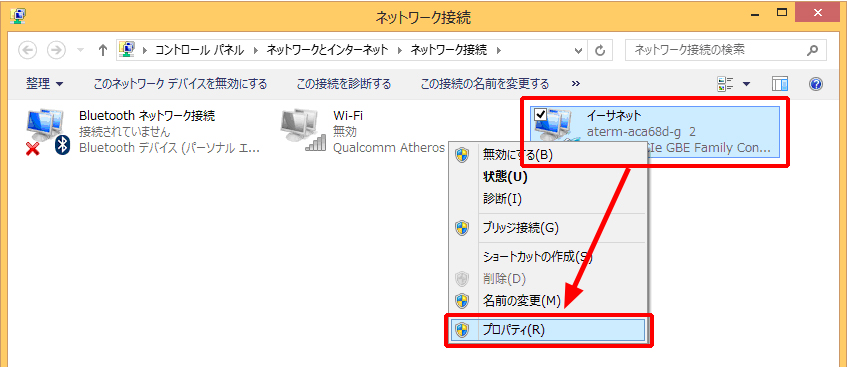Click the Forward navigation arrow
Image resolution: width=847 pixels, height=367 pixels.
(x=56, y=50)
